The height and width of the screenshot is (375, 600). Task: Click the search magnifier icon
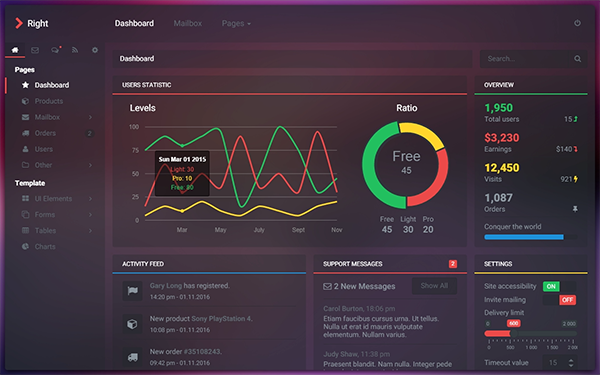pos(577,59)
